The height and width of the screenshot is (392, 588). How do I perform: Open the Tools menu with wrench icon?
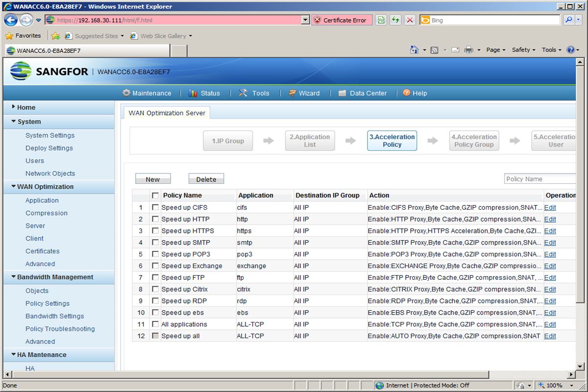pos(254,93)
